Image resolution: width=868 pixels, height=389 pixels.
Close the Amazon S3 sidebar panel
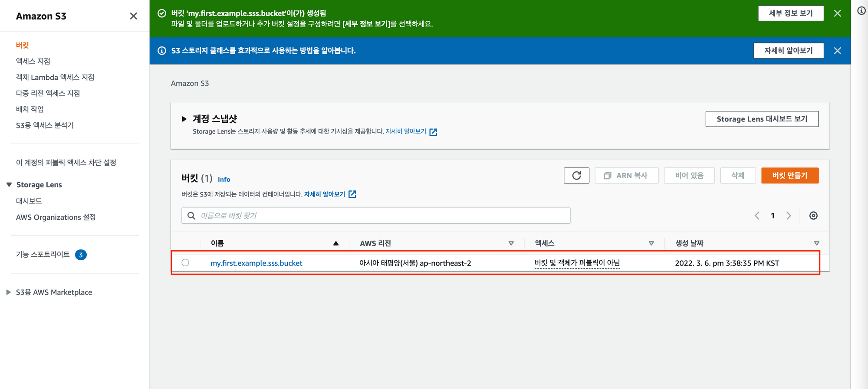[133, 16]
